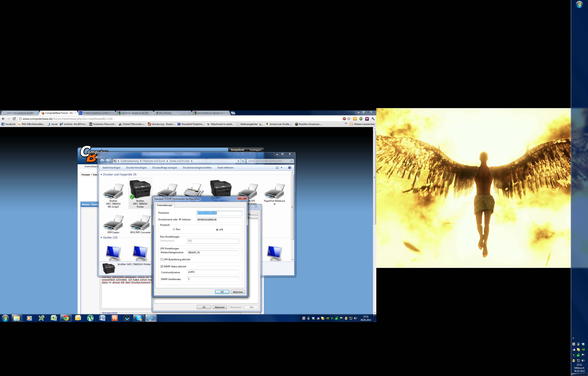Switch to Brother Solutions Center tab
The image size is (588, 376).
(96, 113)
